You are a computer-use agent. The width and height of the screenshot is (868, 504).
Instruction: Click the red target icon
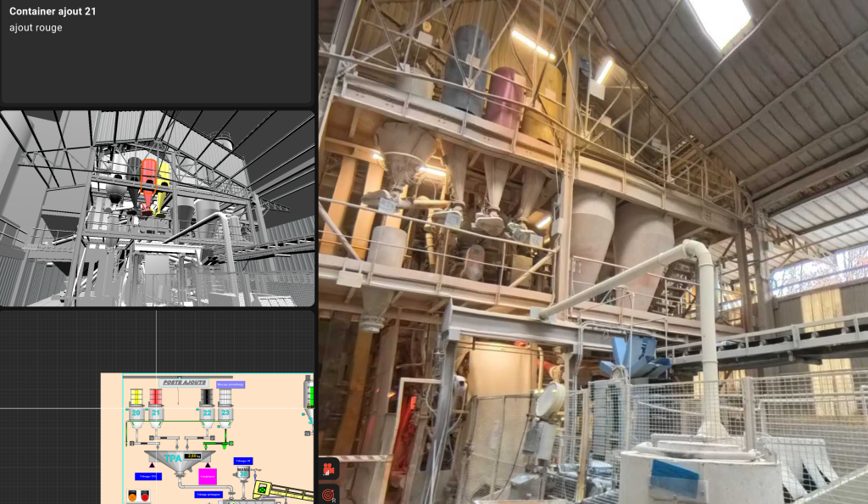(x=328, y=494)
